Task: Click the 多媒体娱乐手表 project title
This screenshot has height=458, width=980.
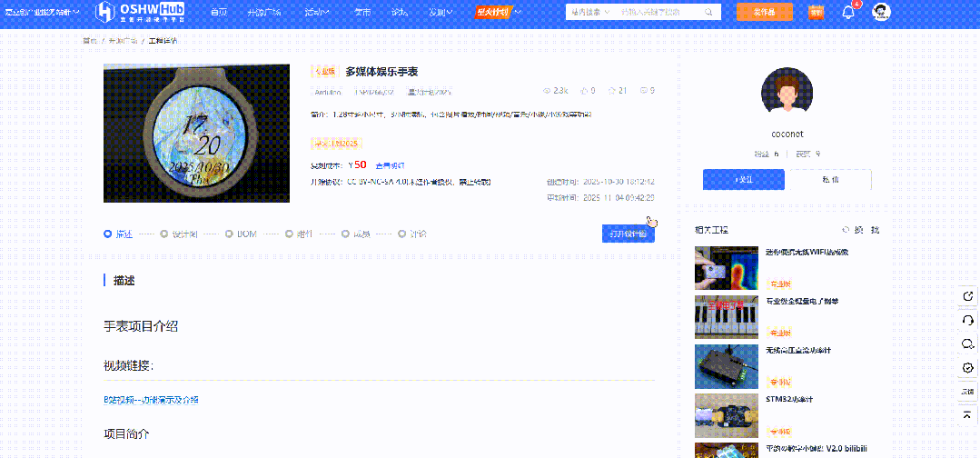Action: [x=381, y=71]
